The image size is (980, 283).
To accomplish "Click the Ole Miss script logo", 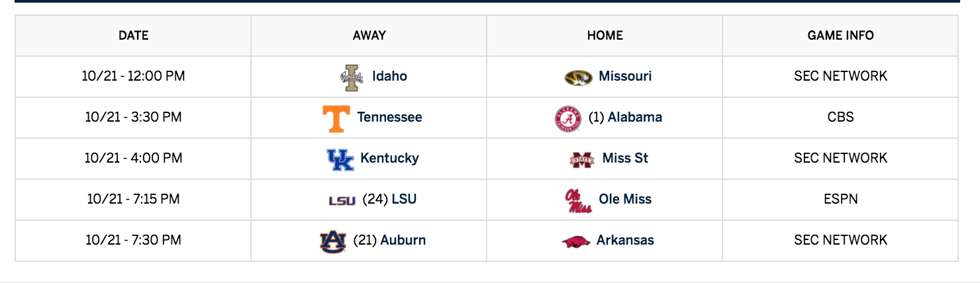I will pos(578,200).
